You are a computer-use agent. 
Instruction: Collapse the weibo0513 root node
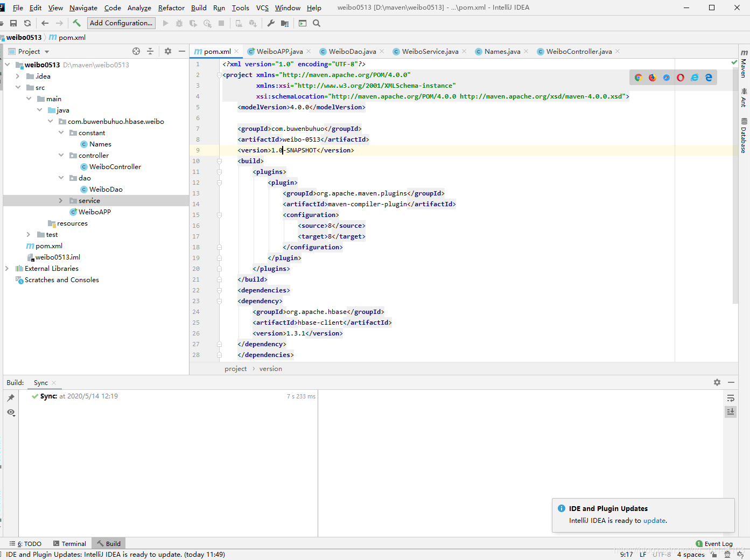(x=8, y=65)
